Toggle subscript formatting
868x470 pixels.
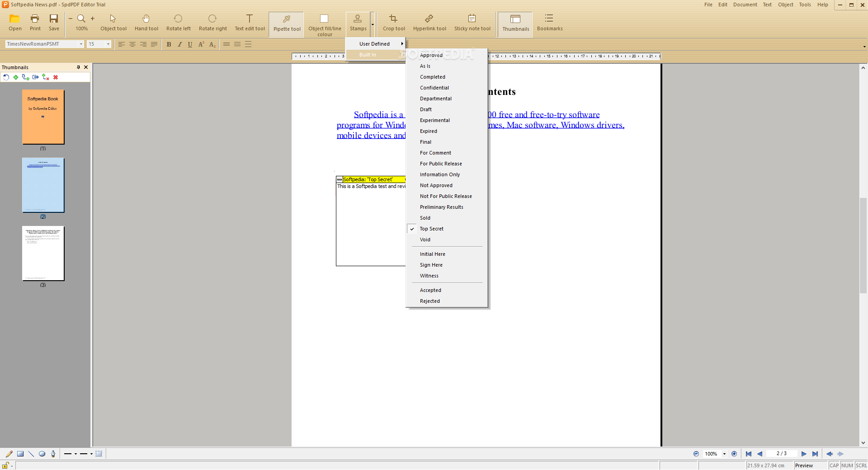(x=212, y=44)
